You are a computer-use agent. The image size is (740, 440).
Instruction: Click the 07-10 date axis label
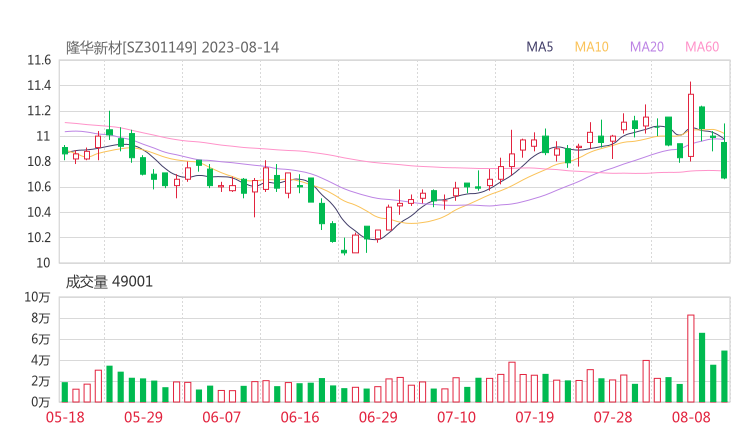(x=456, y=417)
